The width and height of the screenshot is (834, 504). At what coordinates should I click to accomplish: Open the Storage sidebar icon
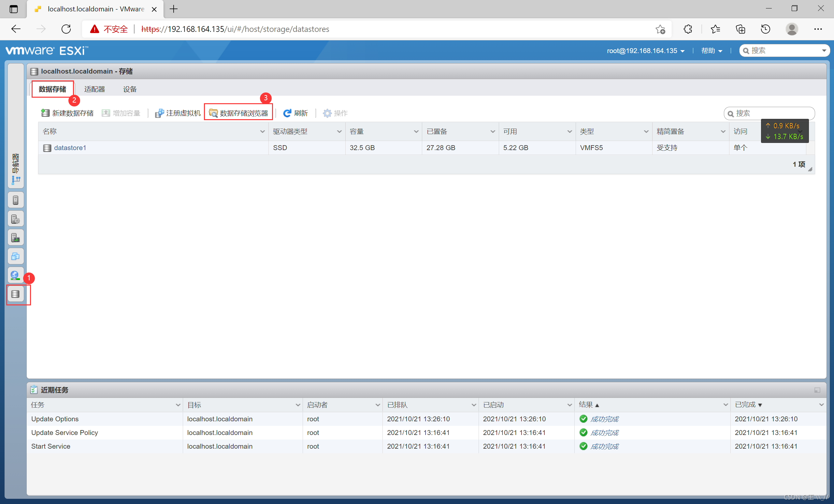pyautogui.click(x=16, y=294)
